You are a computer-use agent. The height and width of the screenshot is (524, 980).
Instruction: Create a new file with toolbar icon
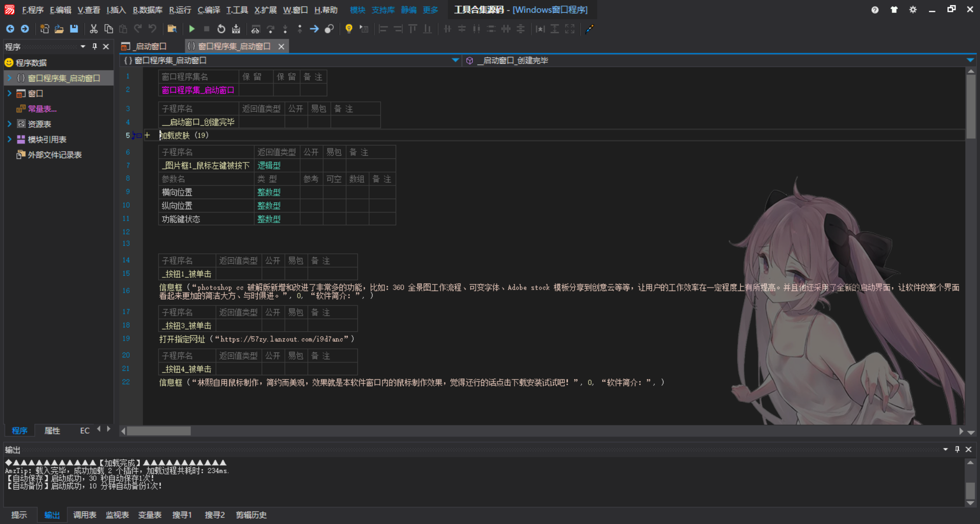pyautogui.click(x=44, y=29)
